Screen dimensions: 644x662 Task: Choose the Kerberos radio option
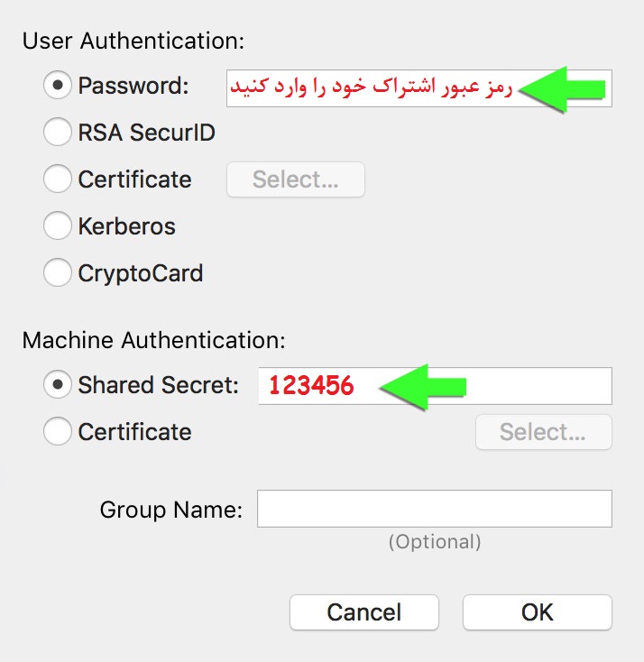58,225
